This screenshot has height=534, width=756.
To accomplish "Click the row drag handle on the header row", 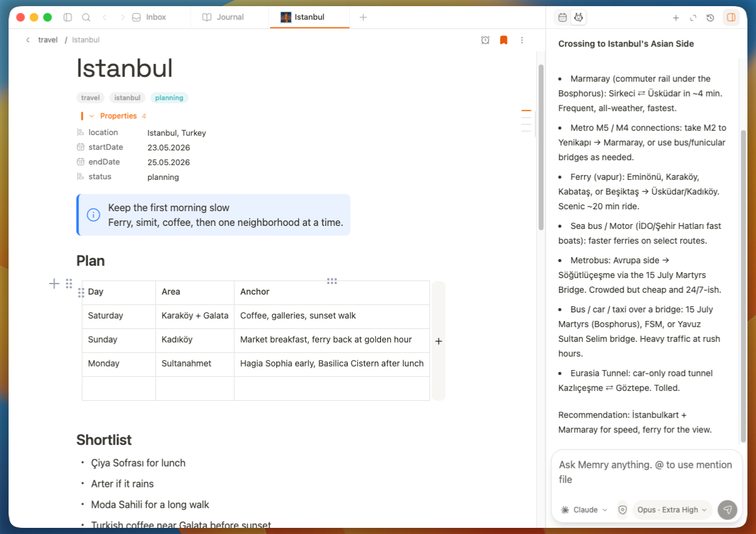I will point(81,293).
